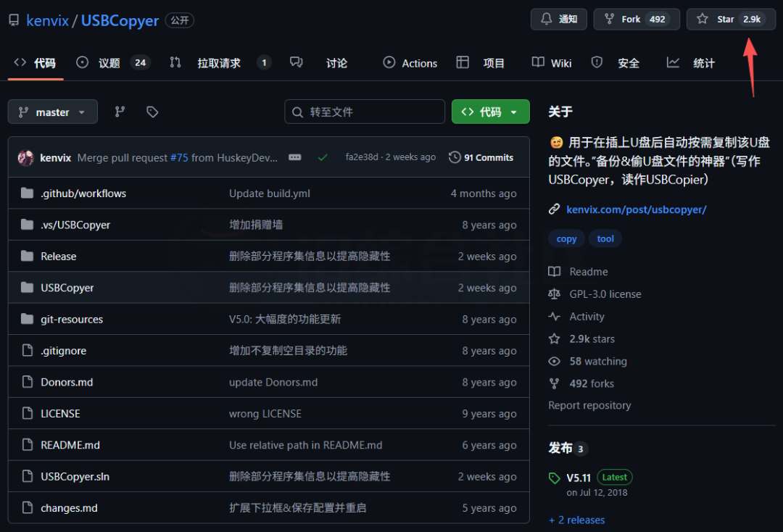Open the Actions tab
The image size is (783, 532).
tap(410, 62)
